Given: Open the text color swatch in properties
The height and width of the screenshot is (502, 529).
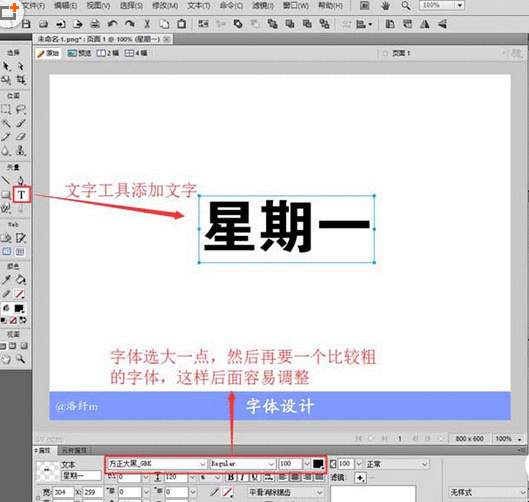Looking at the screenshot, I should pos(318,464).
